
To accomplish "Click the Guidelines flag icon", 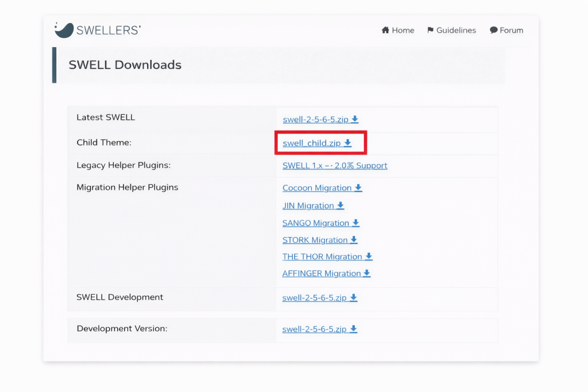I will coord(431,30).
